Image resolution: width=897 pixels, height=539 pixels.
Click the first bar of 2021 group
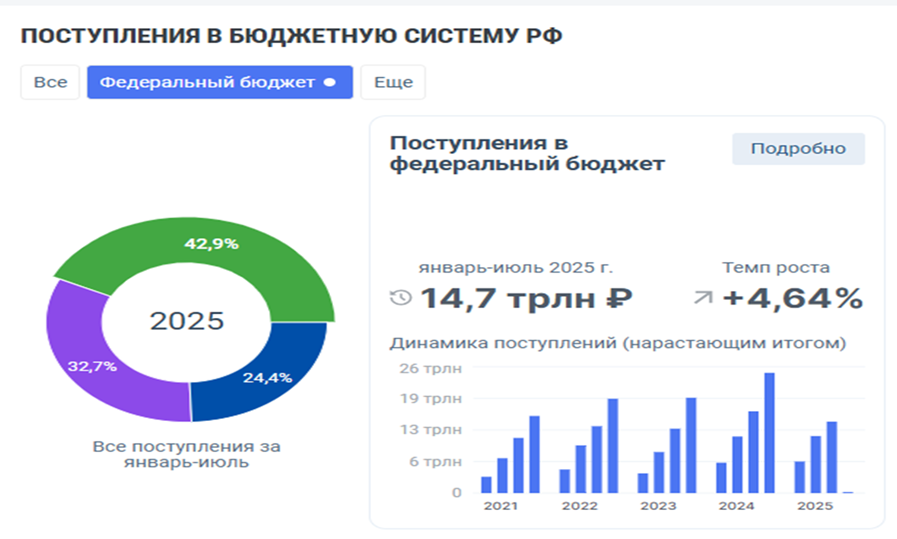pos(486,484)
